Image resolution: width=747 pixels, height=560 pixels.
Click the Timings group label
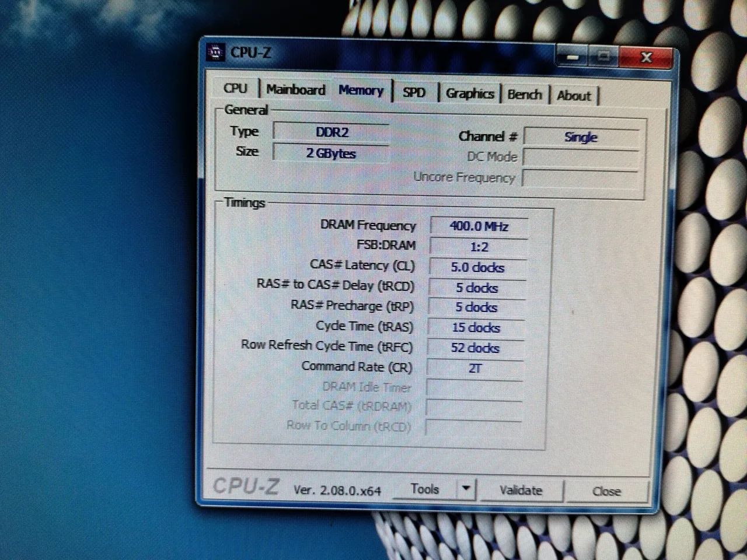[x=245, y=203]
